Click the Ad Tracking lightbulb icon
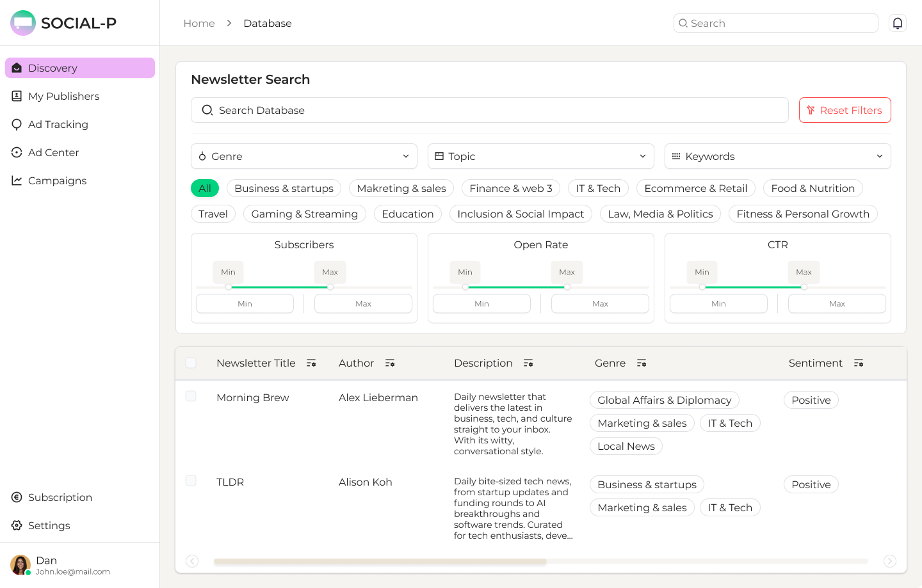 click(x=17, y=124)
